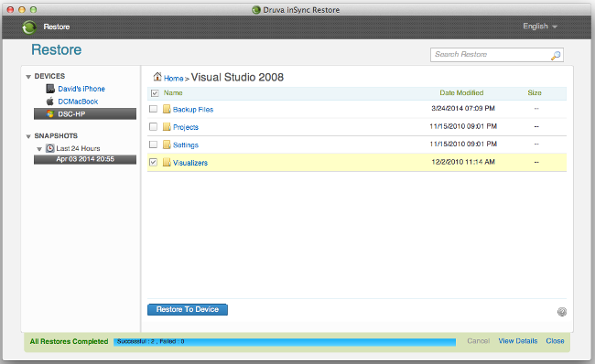Click the Apple icon beside DCMacBook
This screenshot has width=595, height=364.
50,102
